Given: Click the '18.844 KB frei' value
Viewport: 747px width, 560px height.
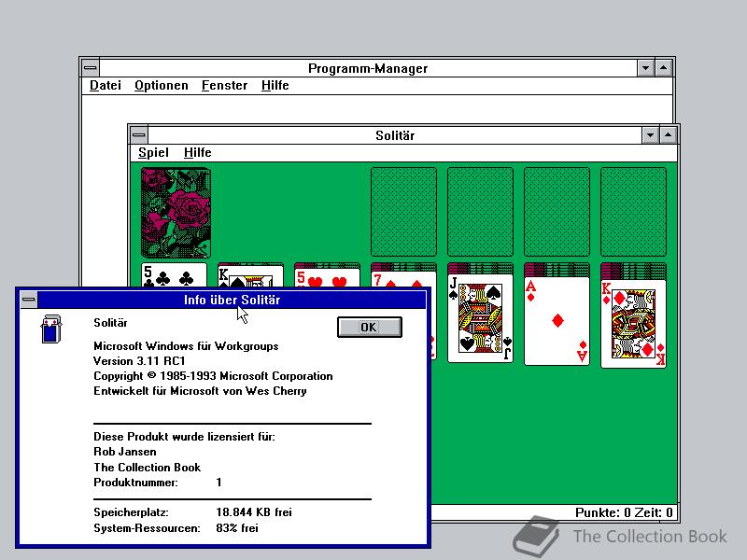Looking at the screenshot, I should [254, 512].
